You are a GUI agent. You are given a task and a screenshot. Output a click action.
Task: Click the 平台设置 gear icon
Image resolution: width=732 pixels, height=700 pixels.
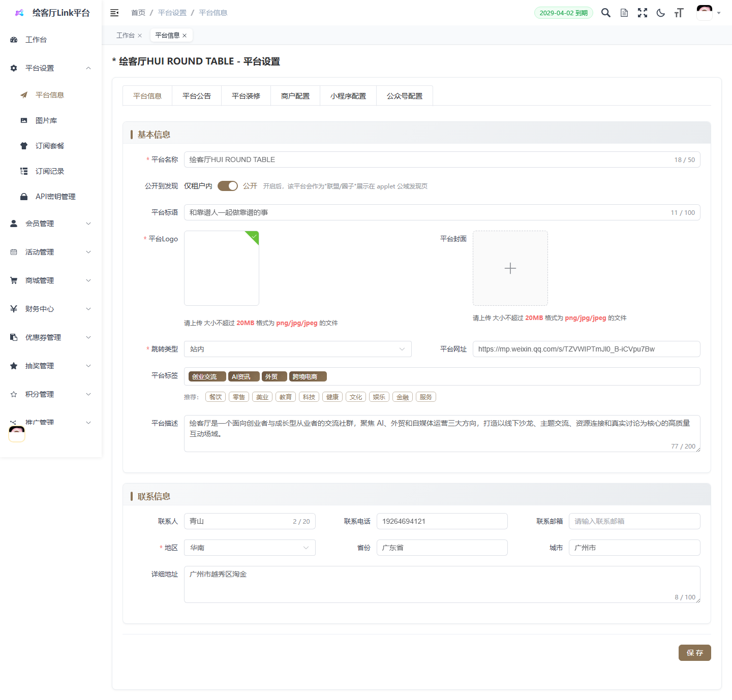click(14, 68)
